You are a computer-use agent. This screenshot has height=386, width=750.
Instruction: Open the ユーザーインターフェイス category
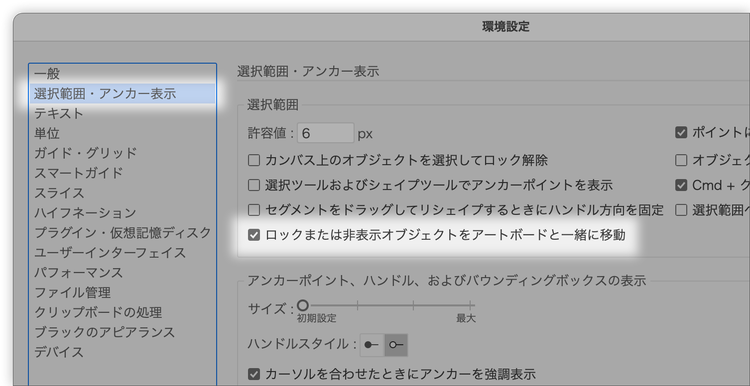tap(122, 252)
